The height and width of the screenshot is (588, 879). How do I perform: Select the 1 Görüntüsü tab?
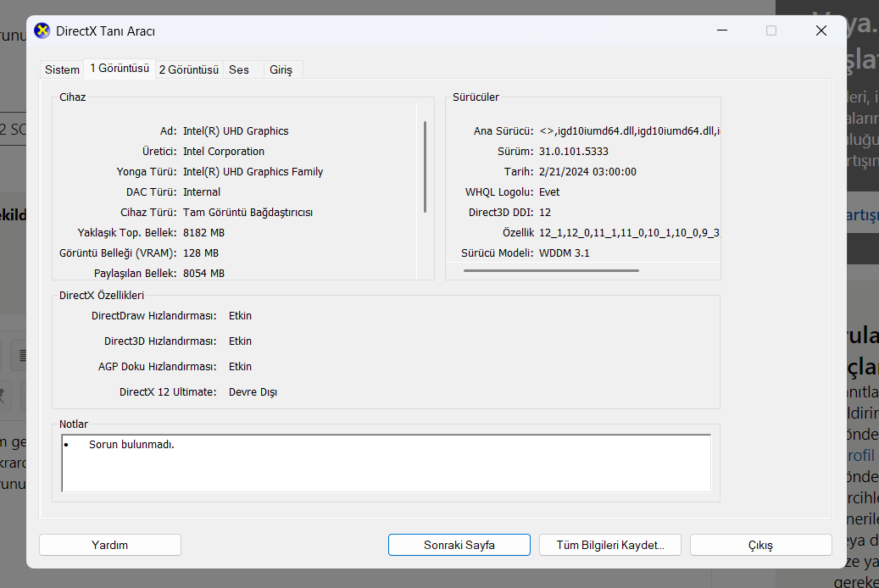pyautogui.click(x=120, y=69)
